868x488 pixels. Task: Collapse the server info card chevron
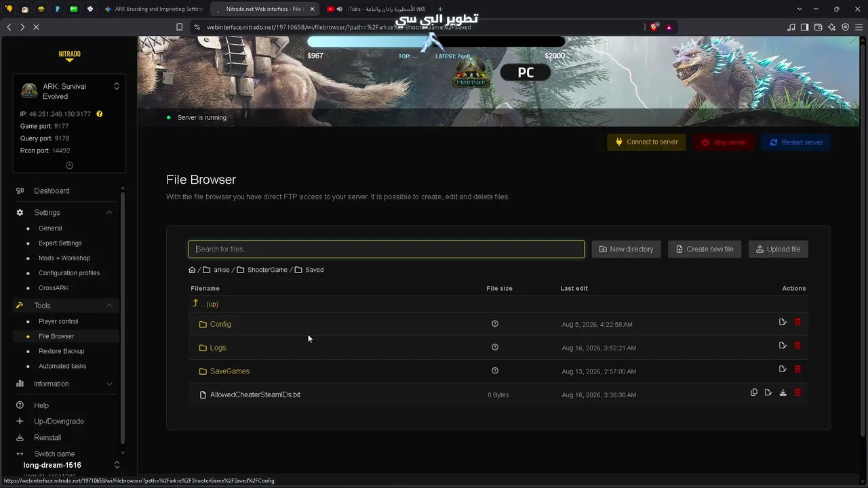[x=69, y=165]
